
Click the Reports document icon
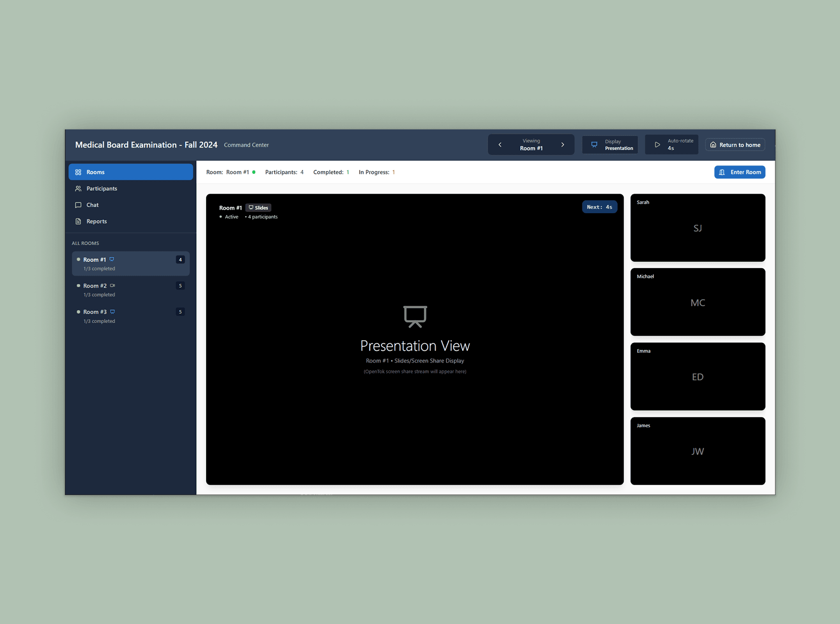(78, 221)
